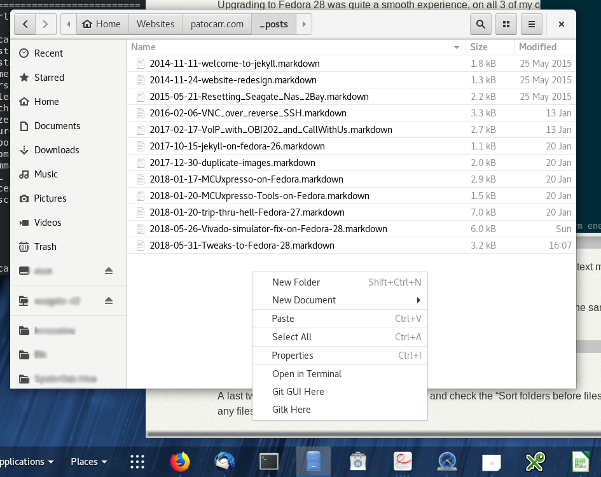
Task: Click patocarr.com in the path bar
Action: tap(217, 24)
